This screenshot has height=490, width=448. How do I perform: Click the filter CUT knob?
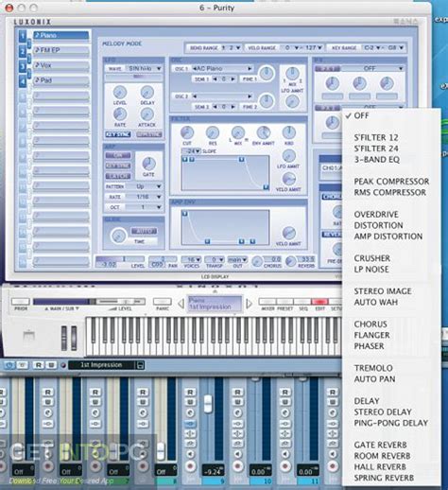[187, 132]
